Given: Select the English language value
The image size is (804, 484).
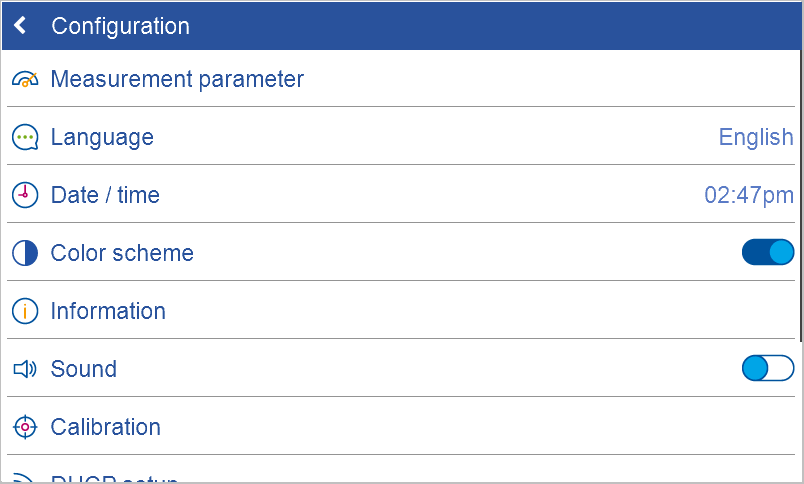Looking at the screenshot, I should pos(755,137).
